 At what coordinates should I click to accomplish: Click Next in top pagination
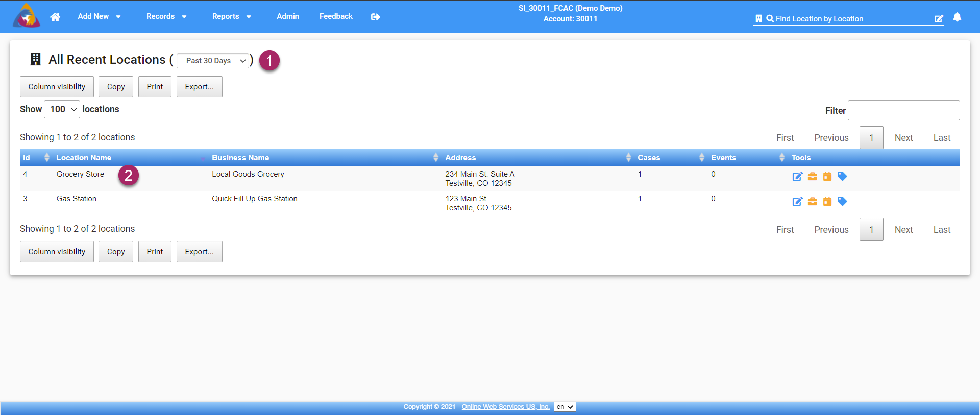pyautogui.click(x=903, y=138)
